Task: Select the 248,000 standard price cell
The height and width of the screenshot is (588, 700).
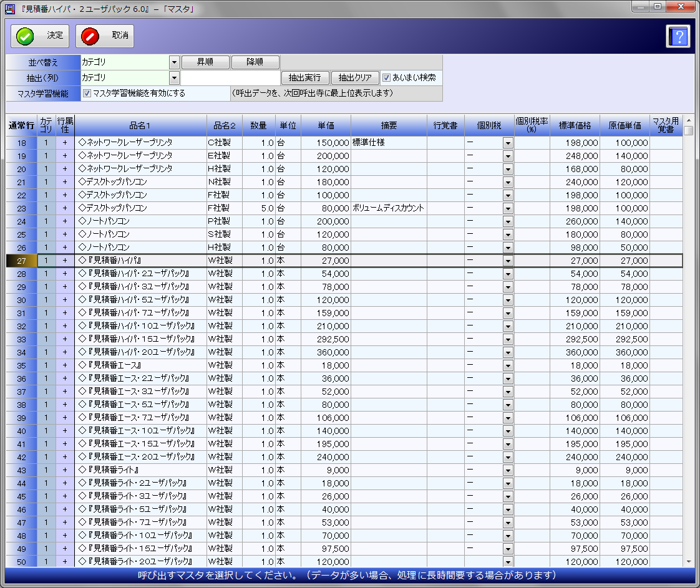Action: pyautogui.click(x=575, y=156)
